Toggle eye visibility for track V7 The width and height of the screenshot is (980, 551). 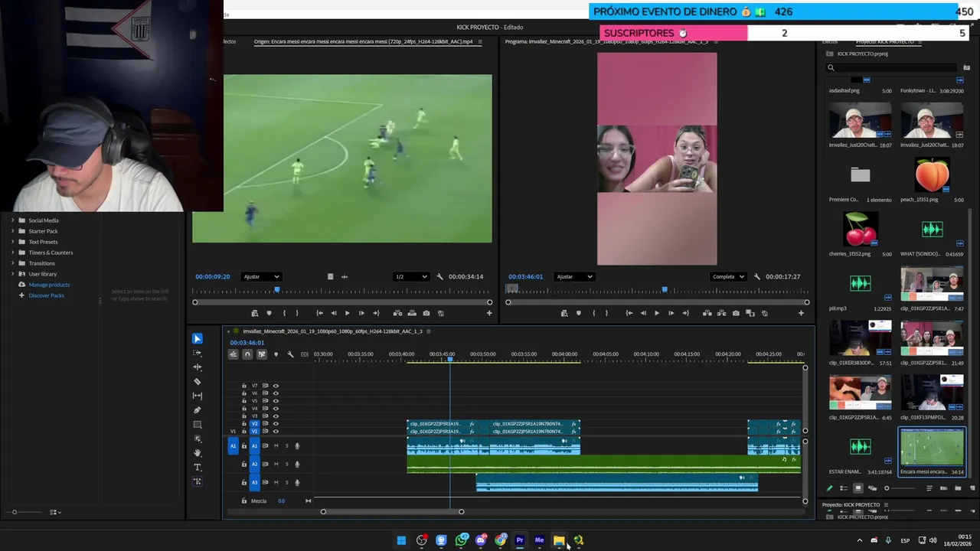[276, 386]
